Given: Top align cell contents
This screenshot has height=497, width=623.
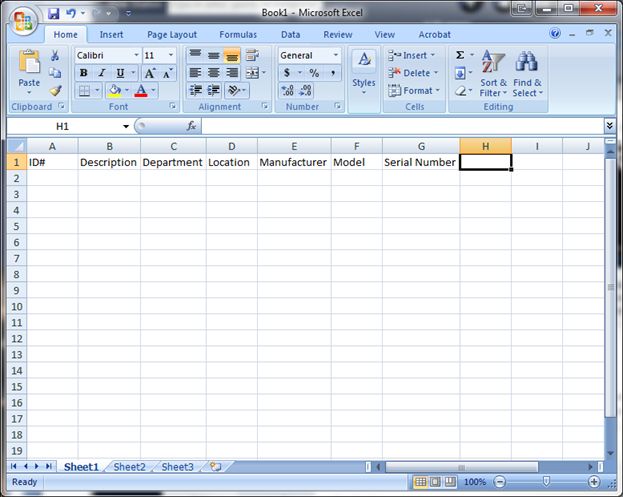Looking at the screenshot, I should 195,55.
